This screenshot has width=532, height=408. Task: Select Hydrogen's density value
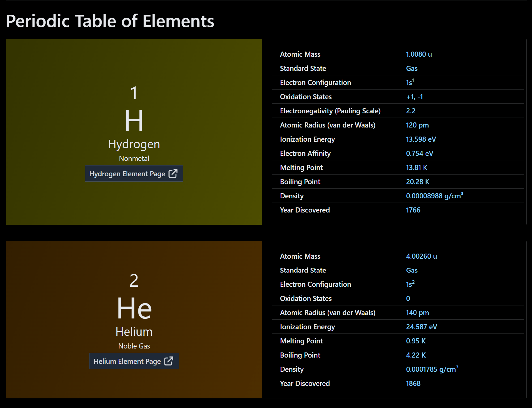(434, 195)
